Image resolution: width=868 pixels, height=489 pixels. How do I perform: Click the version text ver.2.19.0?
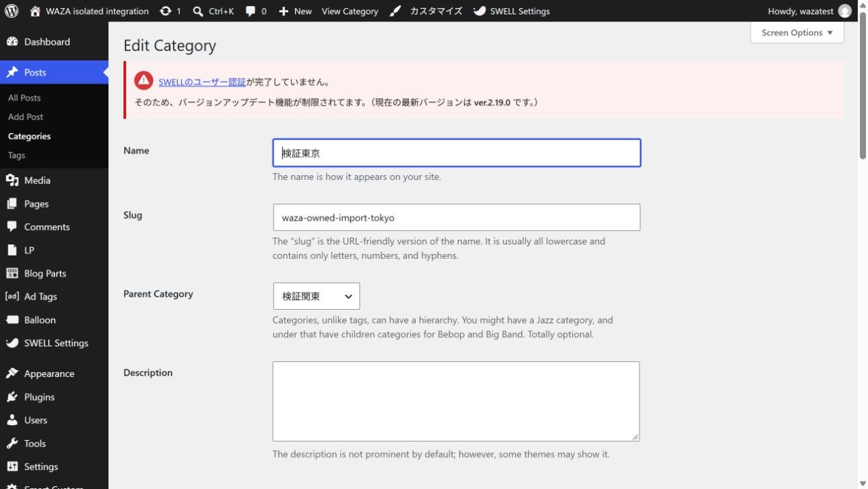(492, 102)
